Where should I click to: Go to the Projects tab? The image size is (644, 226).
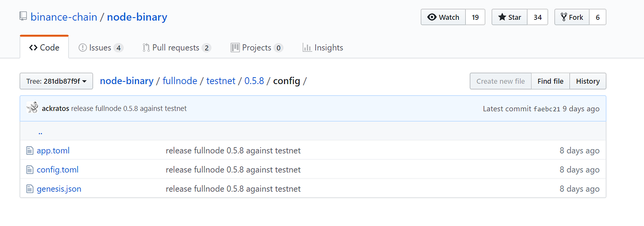pyautogui.click(x=256, y=48)
